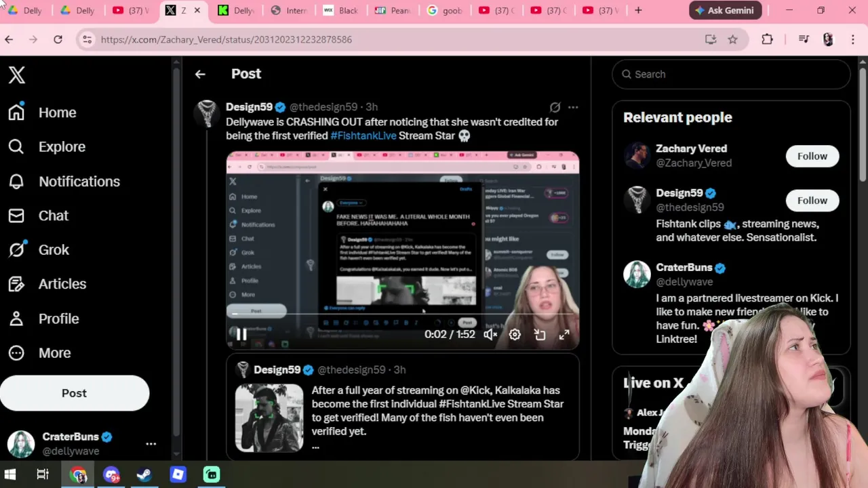Open the @Kick mention in quoted post
Image resolution: width=868 pixels, height=488 pixels.
click(475, 390)
